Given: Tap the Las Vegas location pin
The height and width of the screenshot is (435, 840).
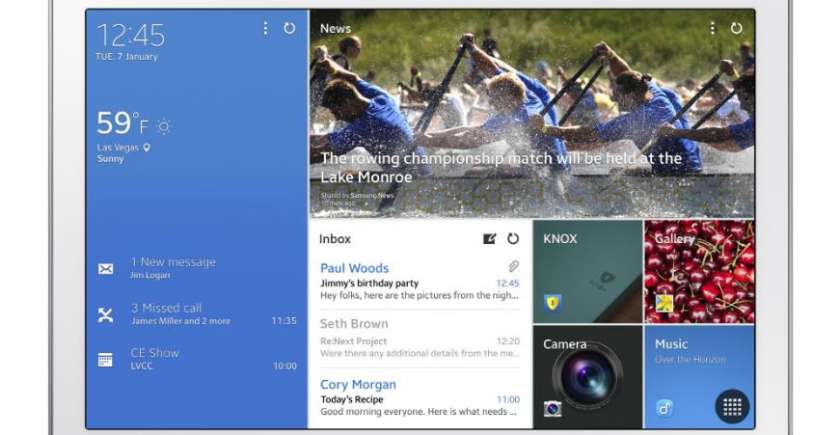Looking at the screenshot, I should pyautogui.click(x=147, y=147).
